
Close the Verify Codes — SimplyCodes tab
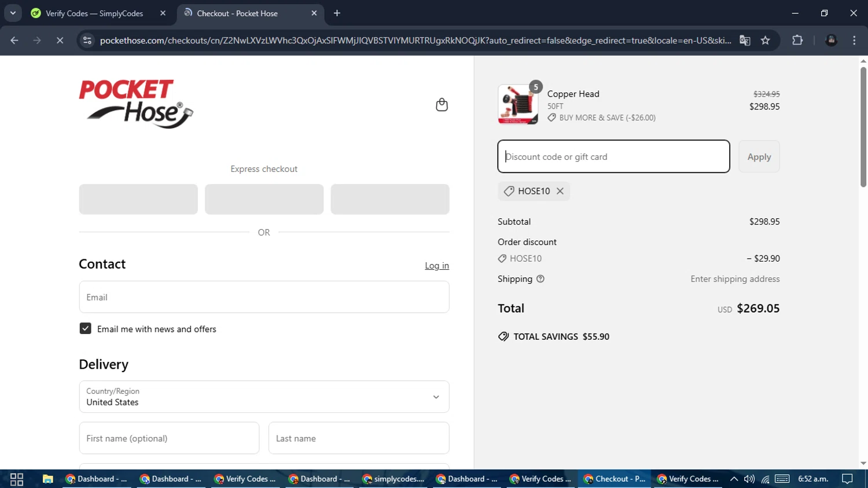tap(163, 13)
